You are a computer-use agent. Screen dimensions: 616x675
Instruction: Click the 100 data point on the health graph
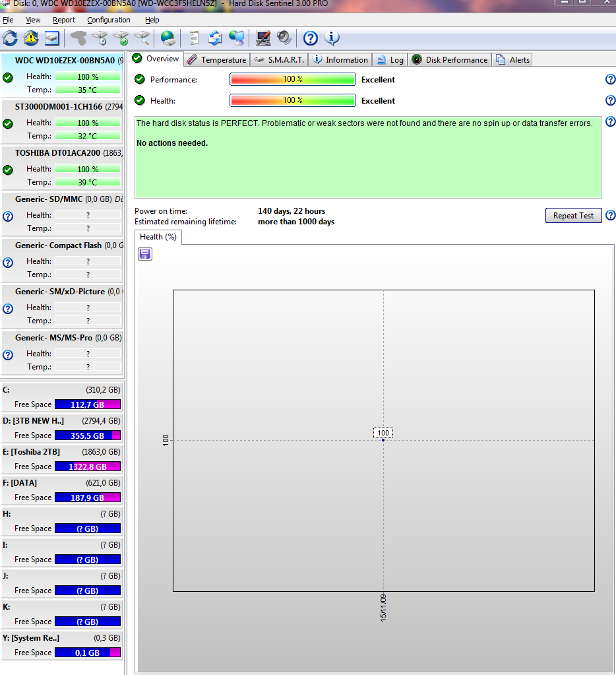(x=383, y=439)
